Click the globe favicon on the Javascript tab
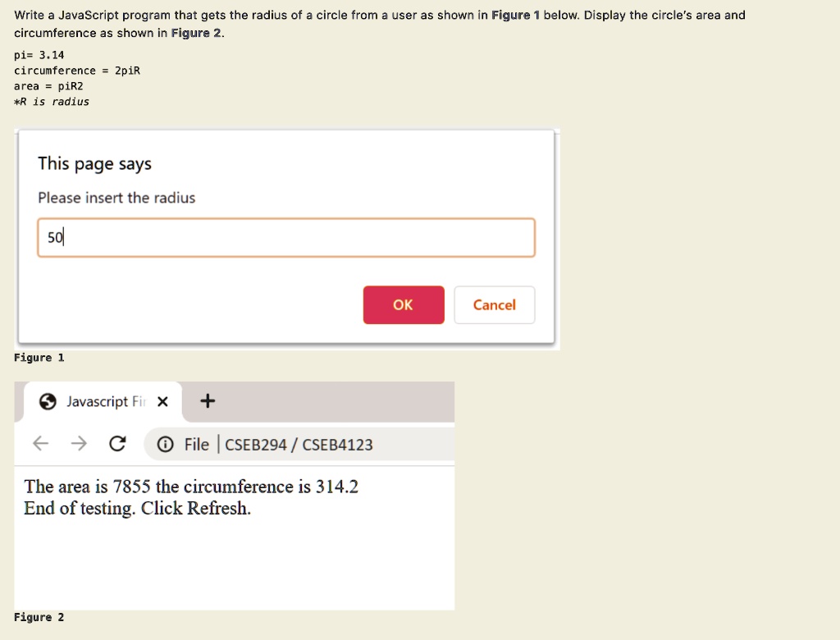 pyautogui.click(x=47, y=401)
